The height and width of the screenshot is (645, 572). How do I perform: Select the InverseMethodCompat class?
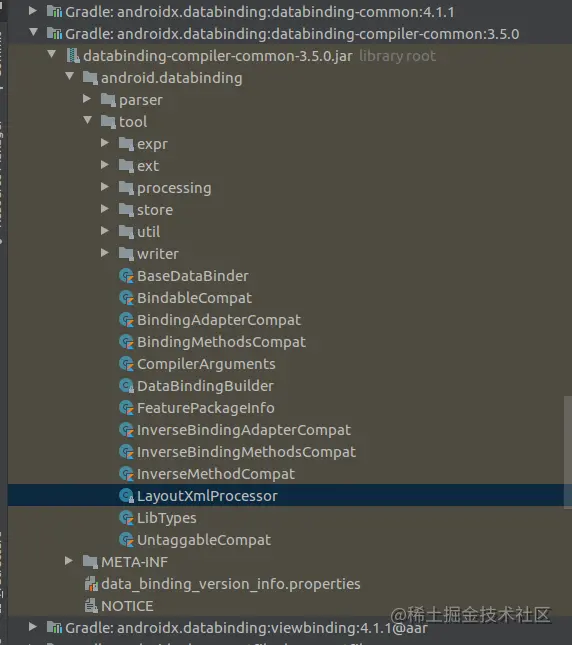coord(216,474)
